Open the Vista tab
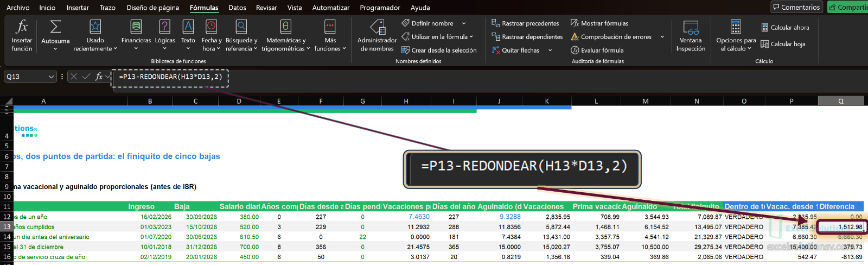Viewport: 868px width, 265px height. pos(295,8)
